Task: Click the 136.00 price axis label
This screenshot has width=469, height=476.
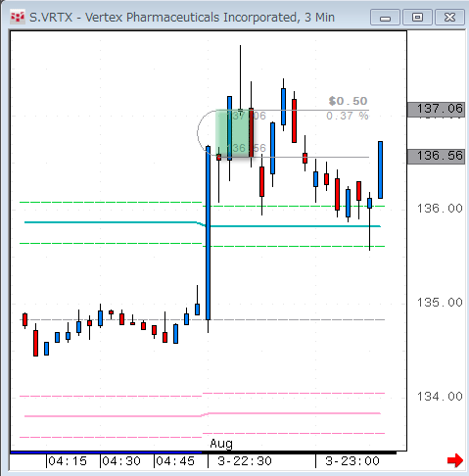Action: point(440,209)
